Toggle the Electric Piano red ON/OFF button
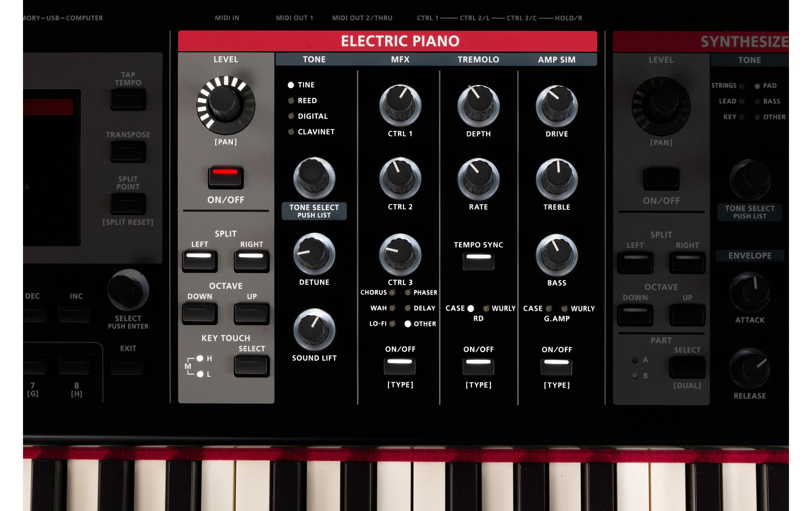812x511 pixels. (x=225, y=178)
